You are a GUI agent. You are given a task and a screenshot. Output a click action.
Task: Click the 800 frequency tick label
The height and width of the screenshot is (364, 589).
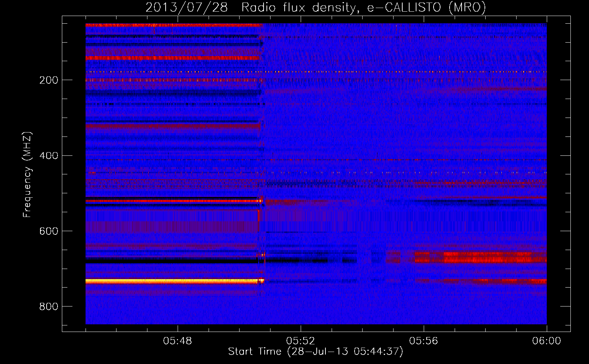(49, 306)
